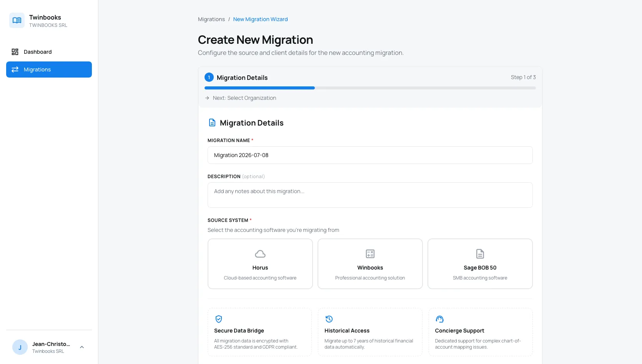Click 'SMB accounting software' text
The height and width of the screenshot is (364, 642).
click(480, 278)
